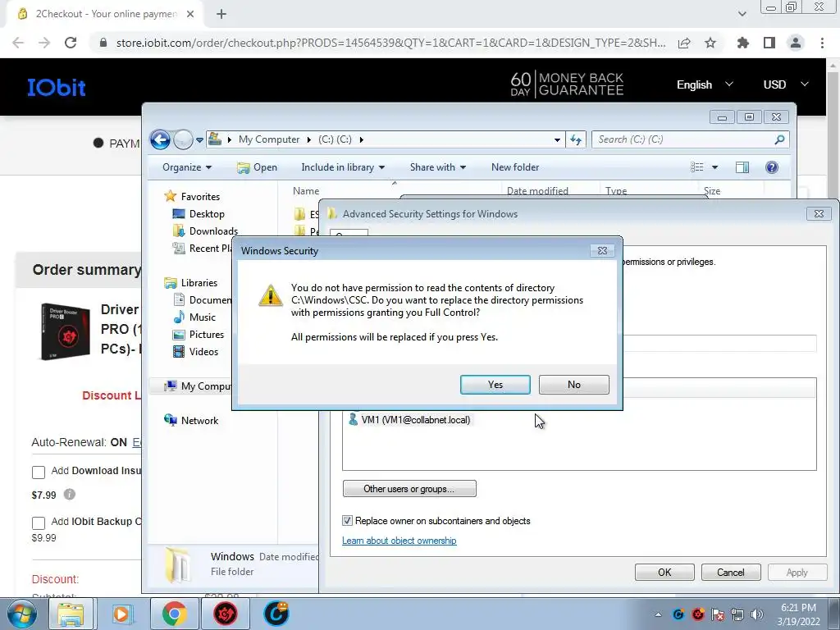Open English language dropdown
Image resolution: width=840 pixels, height=630 pixels.
click(x=705, y=84)
